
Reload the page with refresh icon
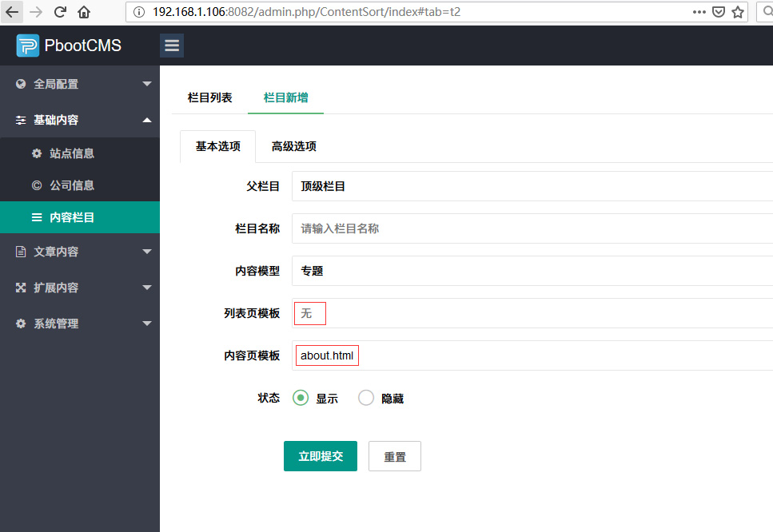[x=60, y=12]
